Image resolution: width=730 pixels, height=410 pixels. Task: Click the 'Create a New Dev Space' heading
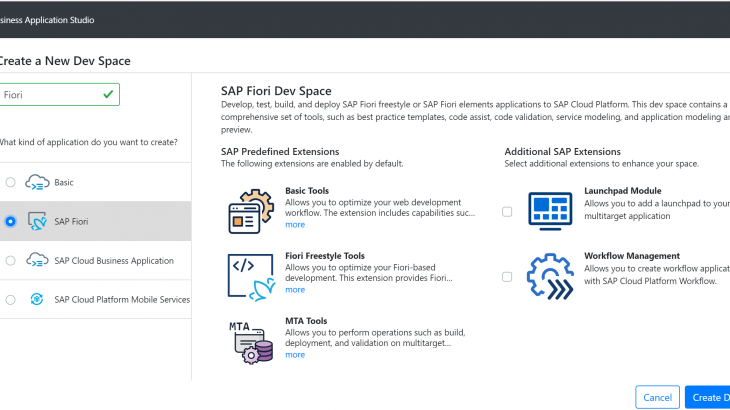[x=65, y=61]
